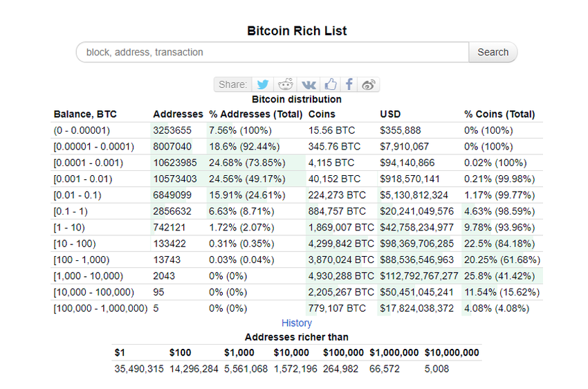Open the History link
This screenshot has height=389, width=588.
point(297,323)
